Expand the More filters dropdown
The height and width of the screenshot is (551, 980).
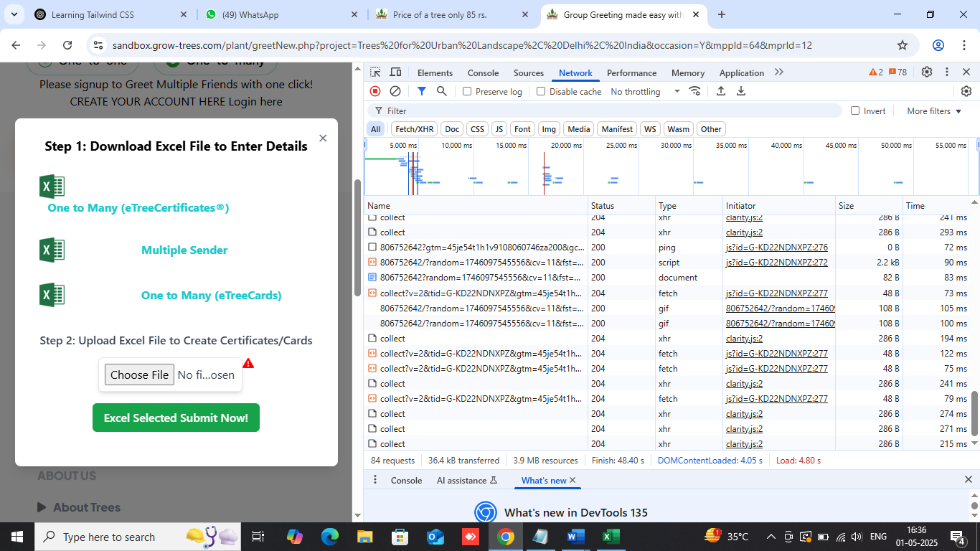pos(933,111)
